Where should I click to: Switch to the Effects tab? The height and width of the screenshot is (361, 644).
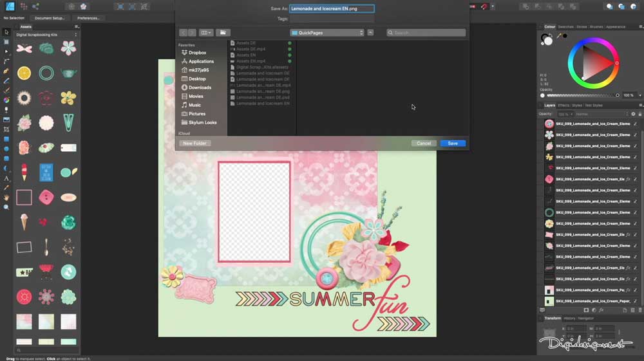(x=563, y=106)
